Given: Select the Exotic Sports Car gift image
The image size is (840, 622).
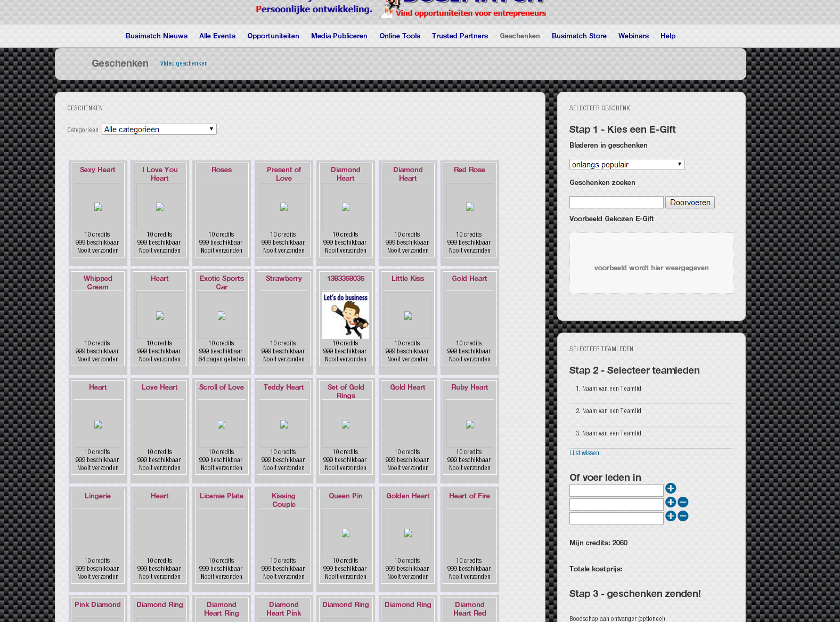Looking at the screenshot, I should [x=222, y=316].
